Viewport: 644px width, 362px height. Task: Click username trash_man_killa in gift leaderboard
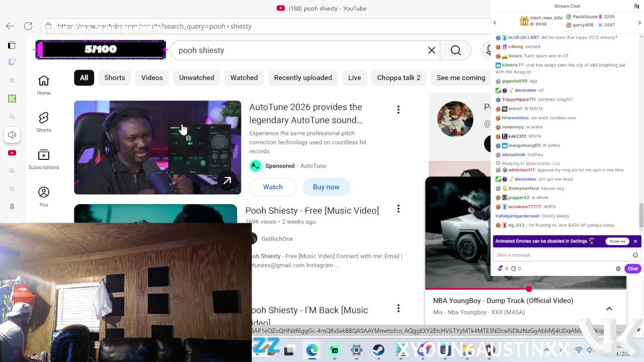pos(546,18)
